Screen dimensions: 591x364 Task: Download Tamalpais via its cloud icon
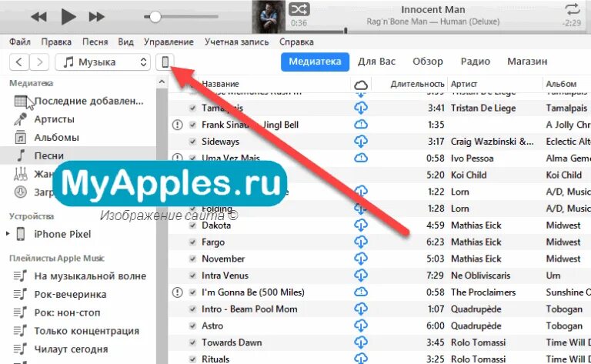tap(361, 109)
